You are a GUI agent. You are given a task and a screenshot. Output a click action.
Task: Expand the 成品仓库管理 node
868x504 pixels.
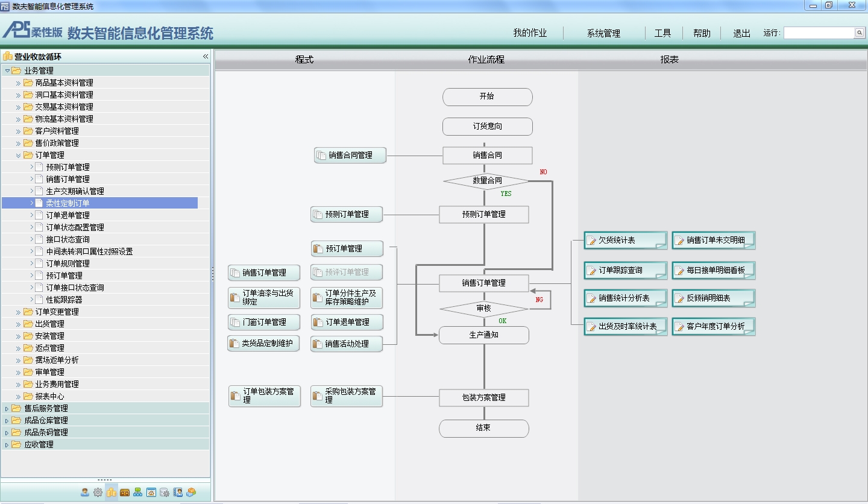7,420
